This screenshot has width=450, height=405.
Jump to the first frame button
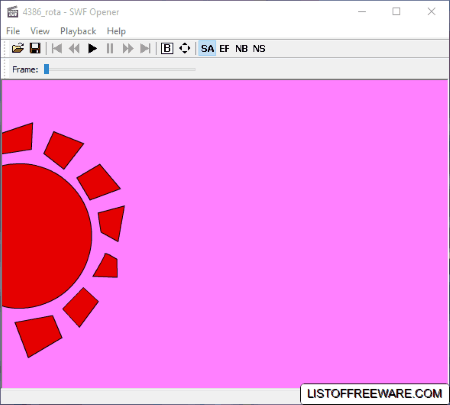57,49
